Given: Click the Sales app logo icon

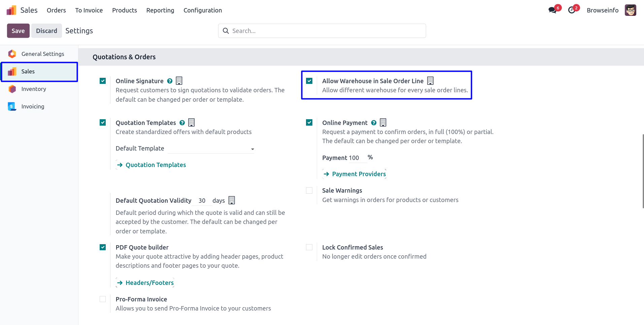Looking at the screenshot, I should (x=11, y=10).
